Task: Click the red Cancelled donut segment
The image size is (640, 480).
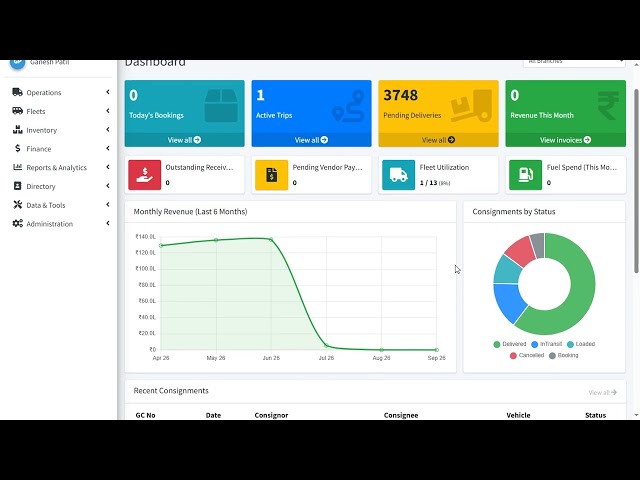Action: click(520, 250)
